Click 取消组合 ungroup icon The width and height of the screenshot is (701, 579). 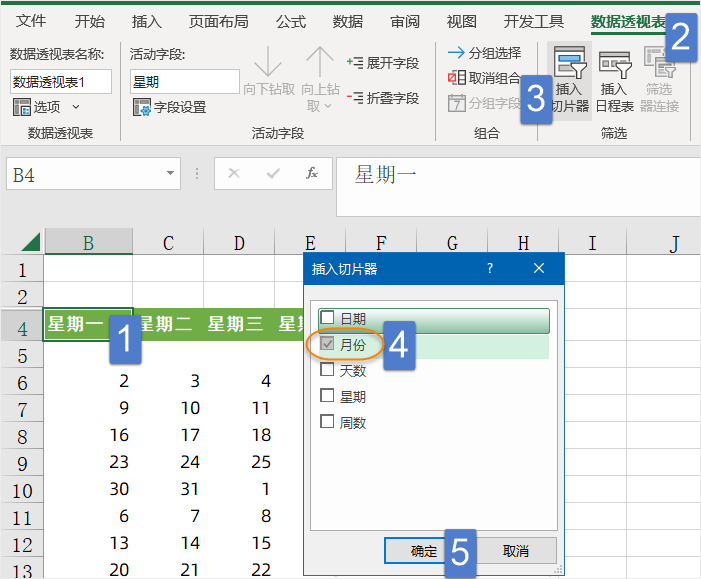(x=456, y=78)
